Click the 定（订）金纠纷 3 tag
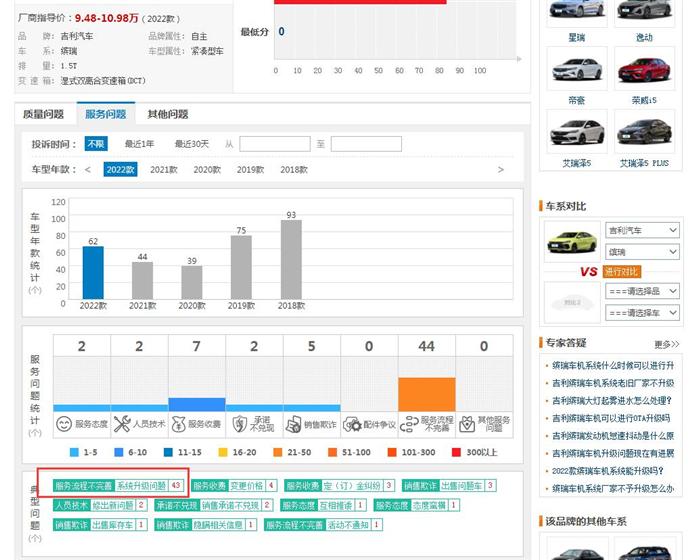 click(x=339, y=485)
